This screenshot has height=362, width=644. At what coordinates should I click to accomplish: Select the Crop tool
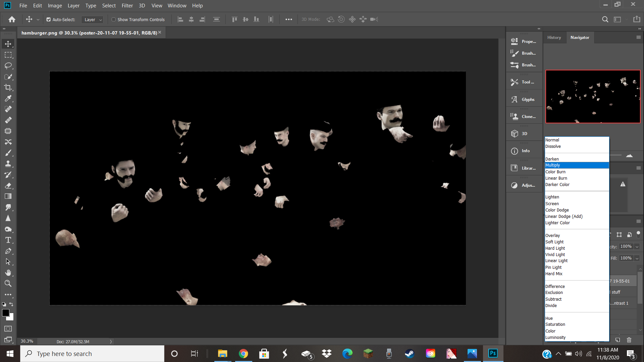[x=8, y=87]
